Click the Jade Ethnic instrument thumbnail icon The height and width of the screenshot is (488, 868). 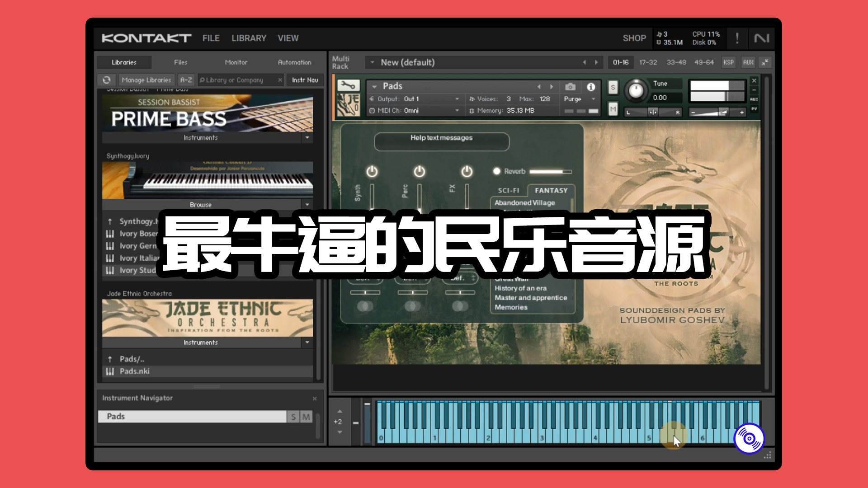click(x=348, y=105)
